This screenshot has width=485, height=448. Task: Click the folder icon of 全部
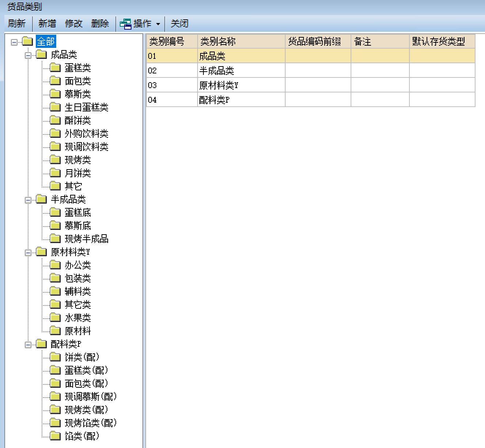[x=27, y=41]
